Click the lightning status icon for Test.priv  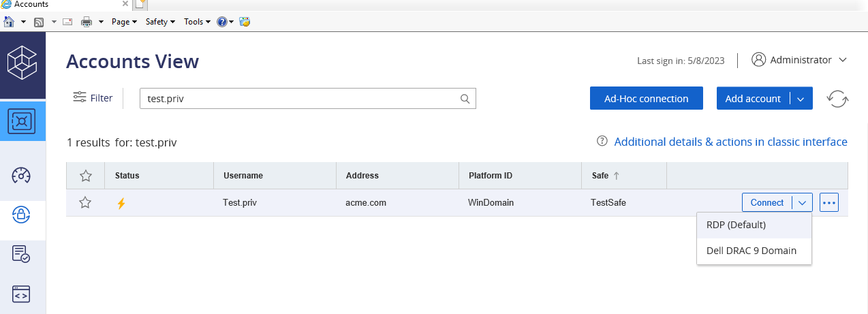coord(121,203)
